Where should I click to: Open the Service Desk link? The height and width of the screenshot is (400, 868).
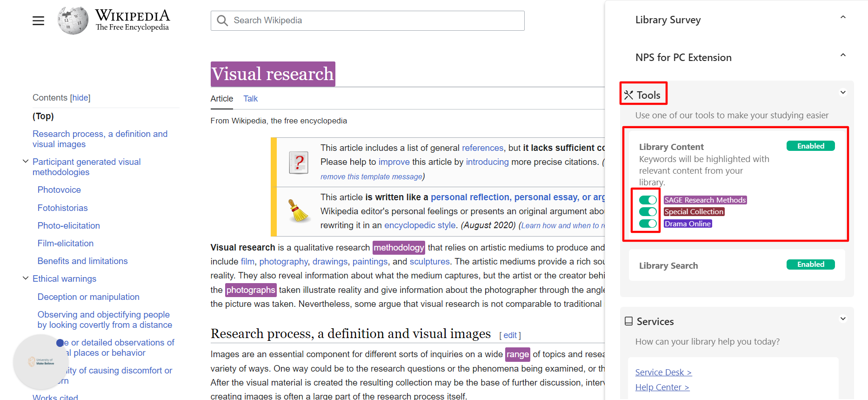tap(663, 372)
